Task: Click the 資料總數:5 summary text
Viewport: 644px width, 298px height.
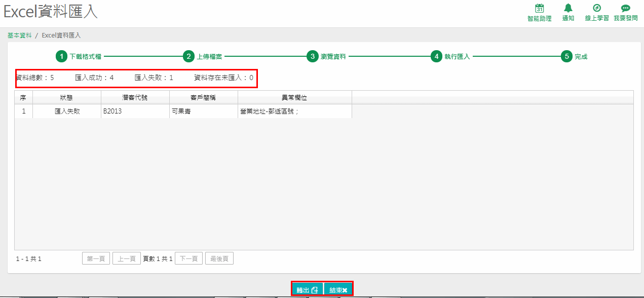Action: 35,78
